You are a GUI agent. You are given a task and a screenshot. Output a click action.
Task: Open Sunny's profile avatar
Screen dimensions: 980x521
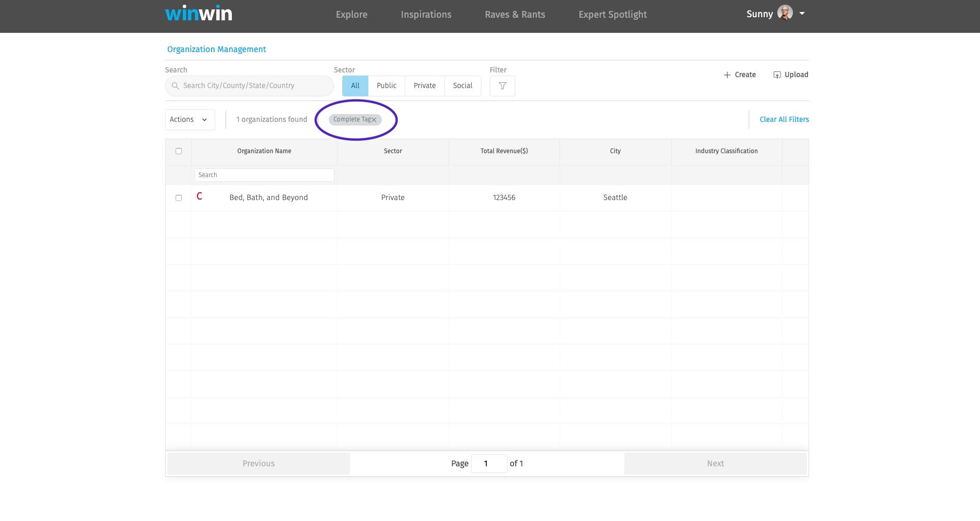[784, 12]
